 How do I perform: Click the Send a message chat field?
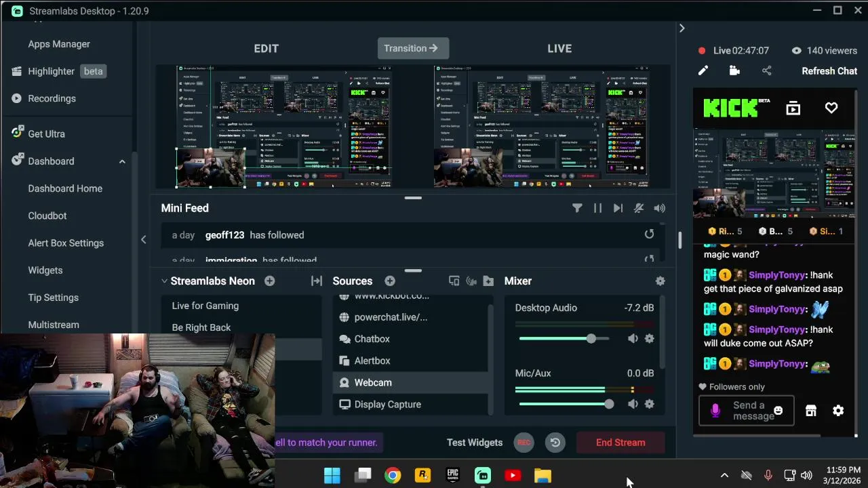746,411
